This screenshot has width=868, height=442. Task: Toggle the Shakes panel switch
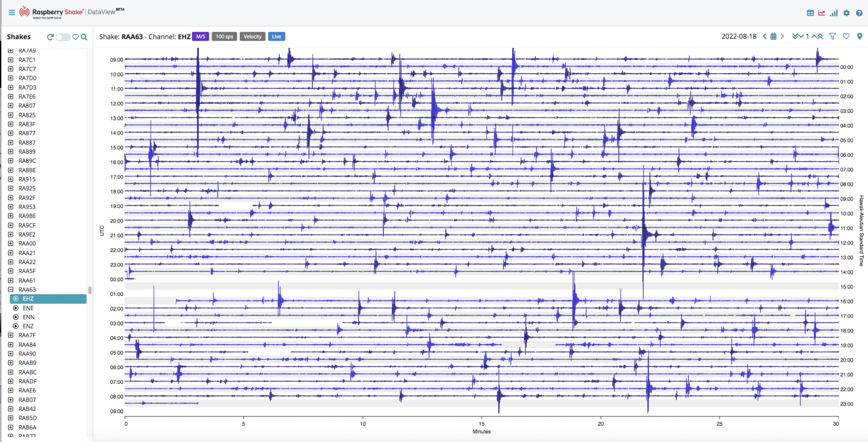63,37
